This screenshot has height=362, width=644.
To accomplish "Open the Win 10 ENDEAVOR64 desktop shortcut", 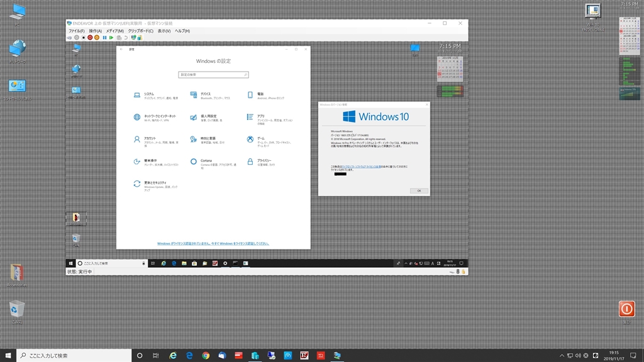I will (x=593, y=18).
